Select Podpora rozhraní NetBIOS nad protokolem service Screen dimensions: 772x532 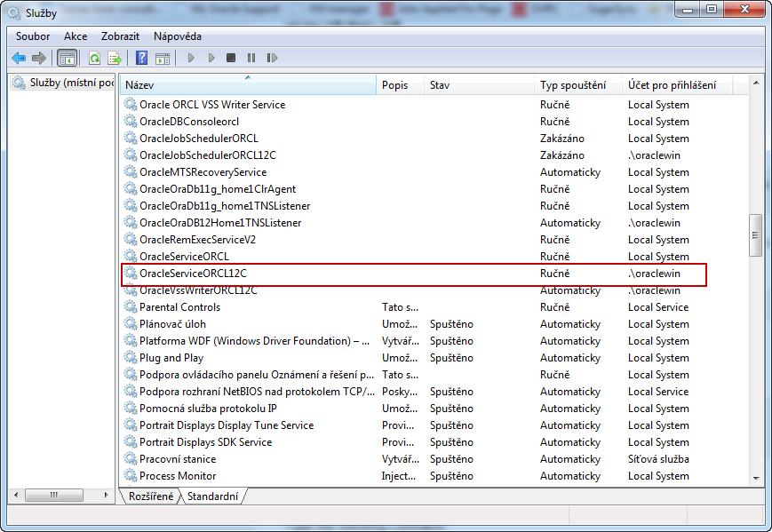(x=257, y=392)
